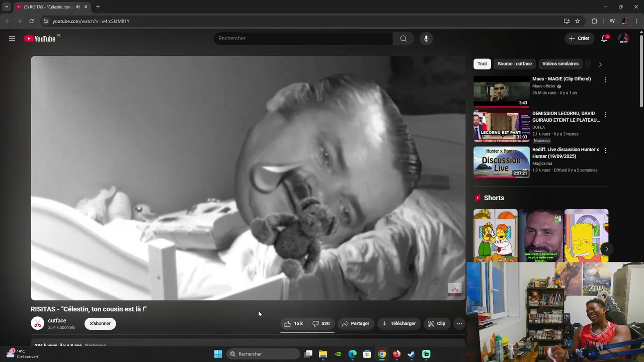Screen dimensions: 644x362
Task: Open Chrome media controls icon
Action: tap(612, 21)
